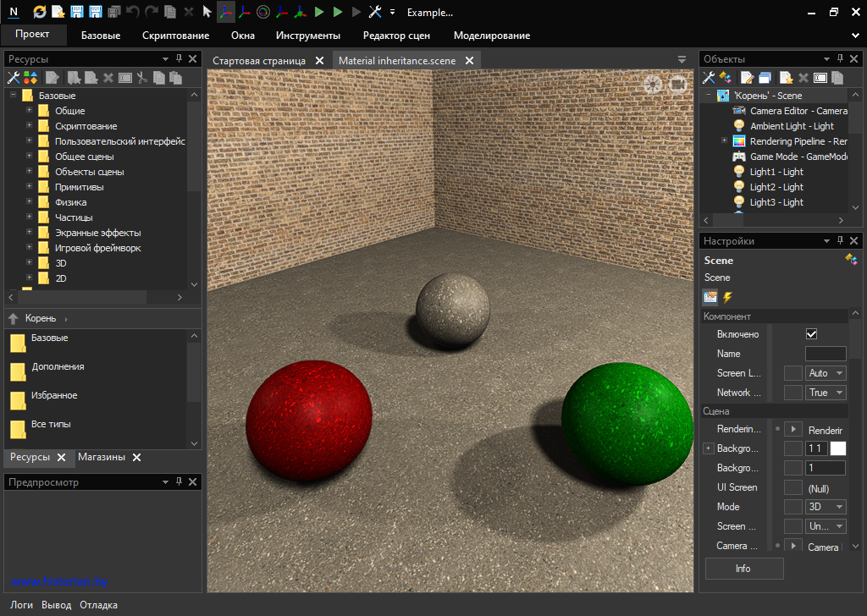Image resolution: width=867 pixels, height=616 pixels.
Task: Toggle the small box beside UI Screen
Action: click(x=792, y=487)
